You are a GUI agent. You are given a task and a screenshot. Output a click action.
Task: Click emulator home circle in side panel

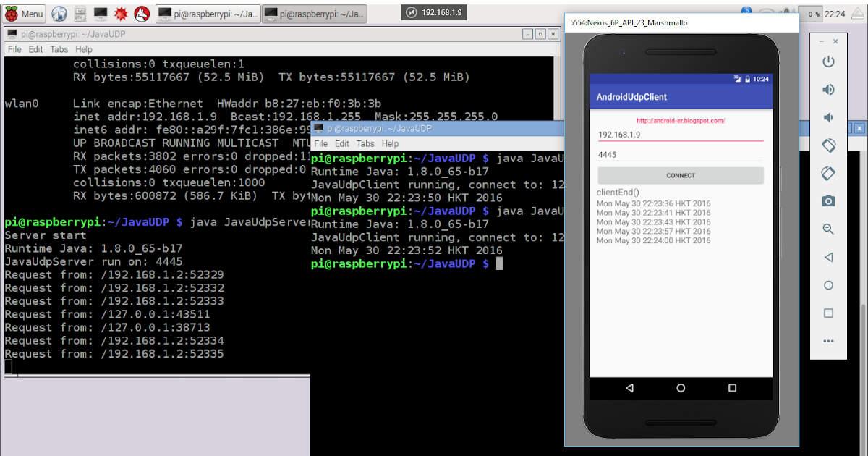828,285
